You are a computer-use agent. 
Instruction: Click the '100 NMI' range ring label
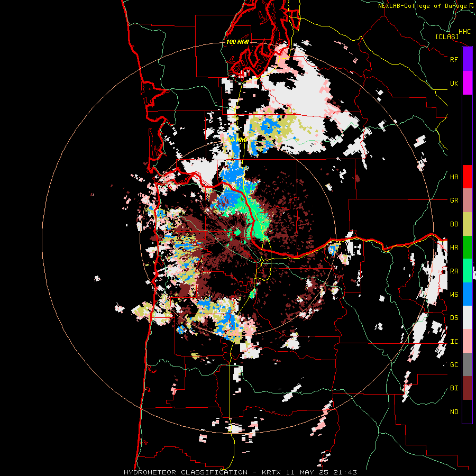237,42
